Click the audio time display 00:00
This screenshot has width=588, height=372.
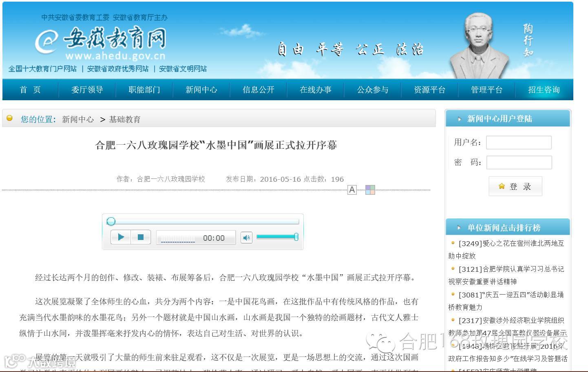click(x=214, y=238)
